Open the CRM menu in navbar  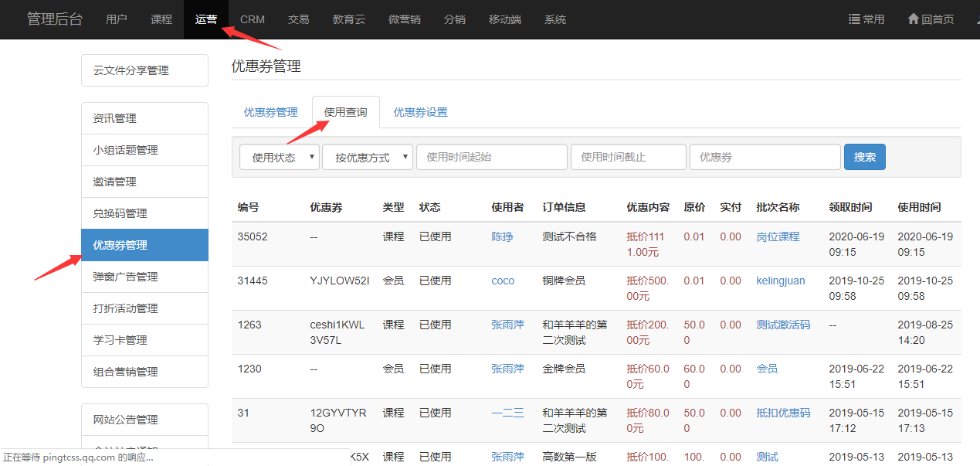tap(252, 19)
